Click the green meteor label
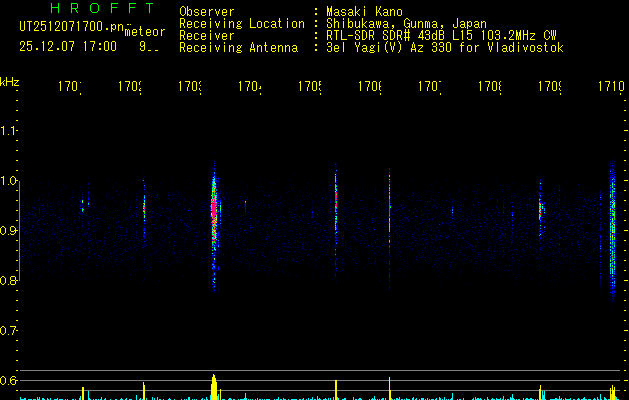The width and height of the screenshot is (629, 400). (x=145, y=32)
